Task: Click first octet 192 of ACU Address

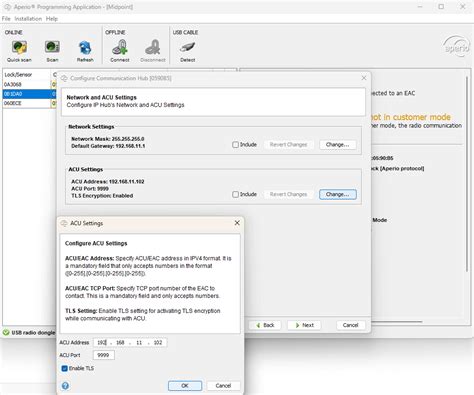Action: coord(101,342)
